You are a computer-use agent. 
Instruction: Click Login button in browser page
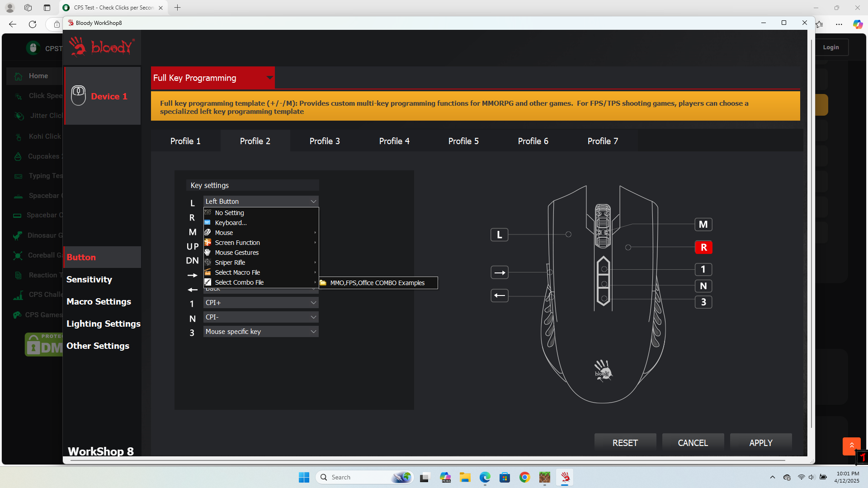pyautogui.click(x=831, y=47)
